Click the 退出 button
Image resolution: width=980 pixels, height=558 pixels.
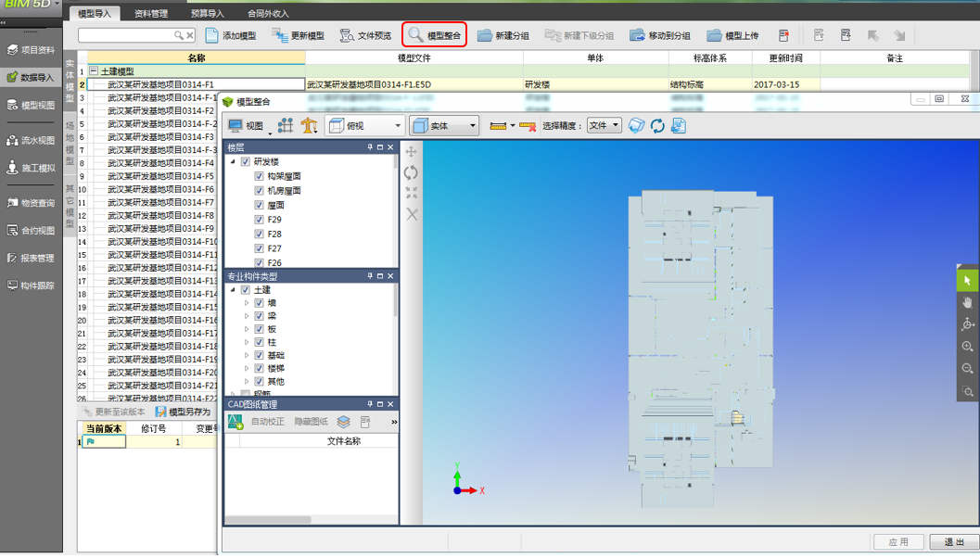pos(954,541)
